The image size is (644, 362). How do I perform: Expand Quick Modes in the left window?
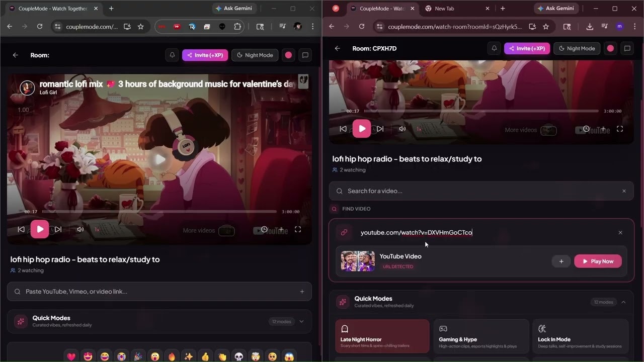(x=301, y=321)
